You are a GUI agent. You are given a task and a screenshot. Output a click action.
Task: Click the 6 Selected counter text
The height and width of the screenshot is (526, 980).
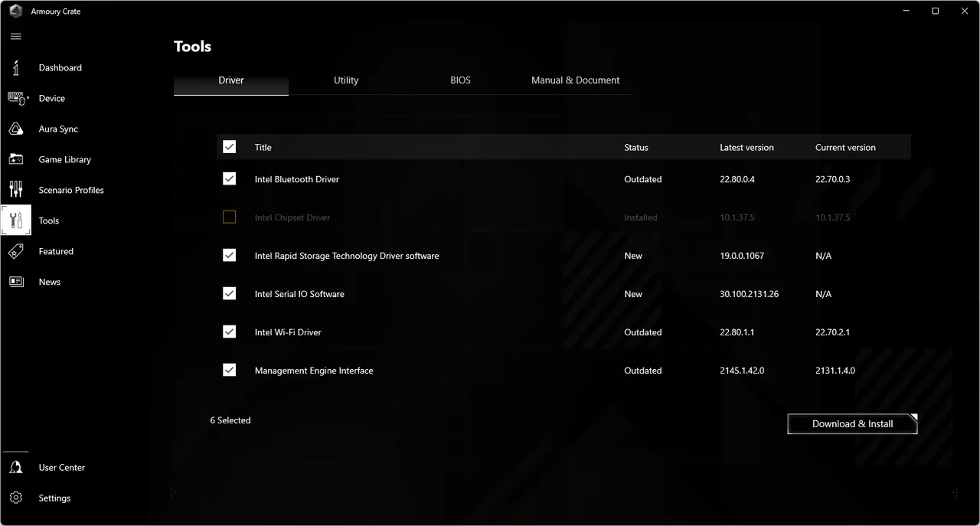pyautogui.click(x=230, y=420)
